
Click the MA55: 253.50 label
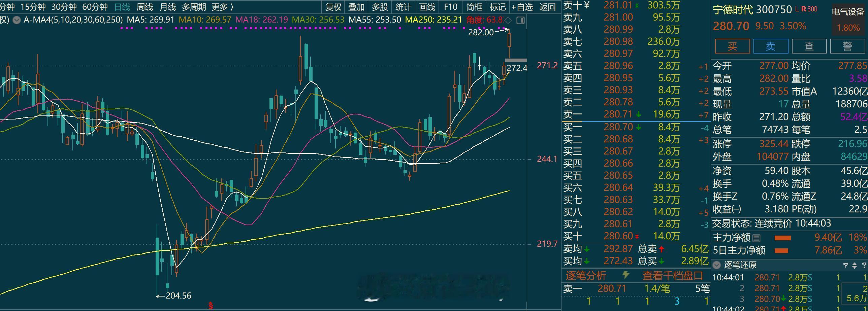pos(375,20)
